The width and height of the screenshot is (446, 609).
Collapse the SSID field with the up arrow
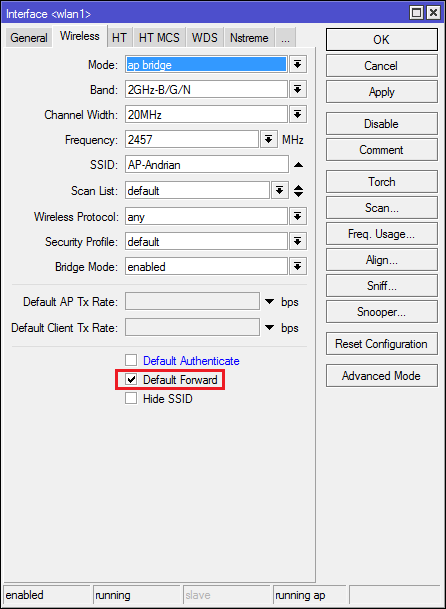[298, 165]
